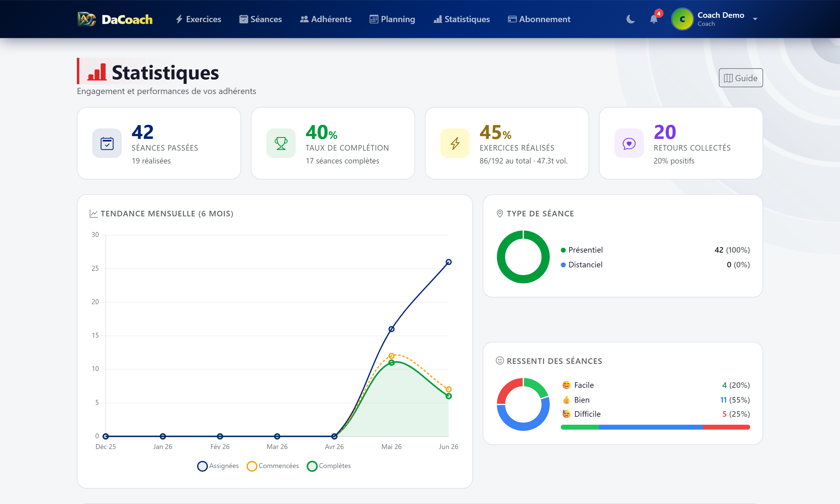Click the card icon in Abonnement nav item
The image size is (840, 504).
click(512, 19)
